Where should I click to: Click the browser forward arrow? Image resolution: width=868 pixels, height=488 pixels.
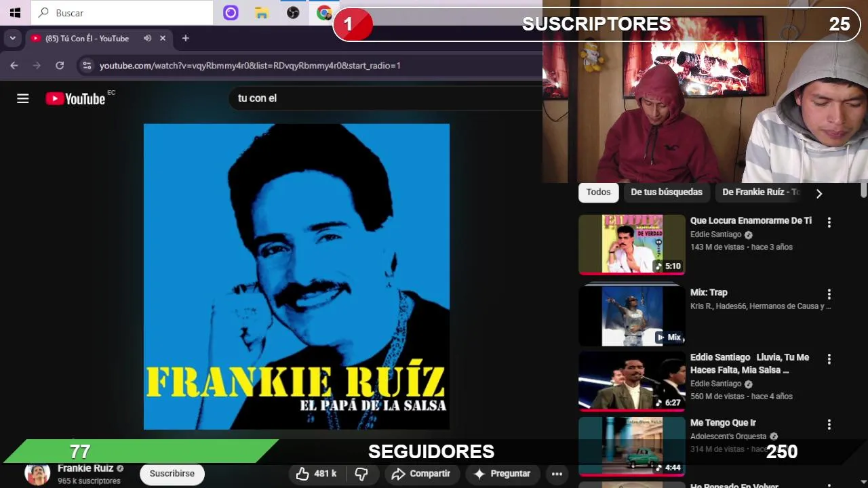click(37, 66)
